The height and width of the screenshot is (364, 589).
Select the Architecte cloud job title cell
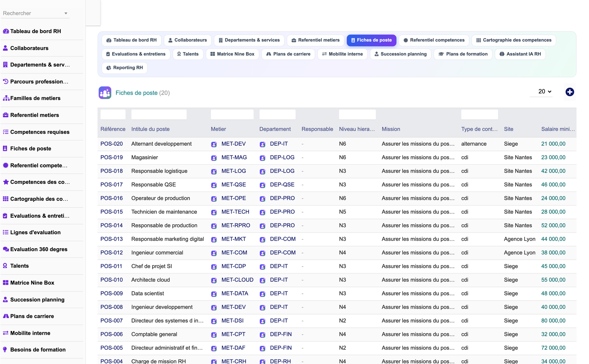tap(150, 280)
